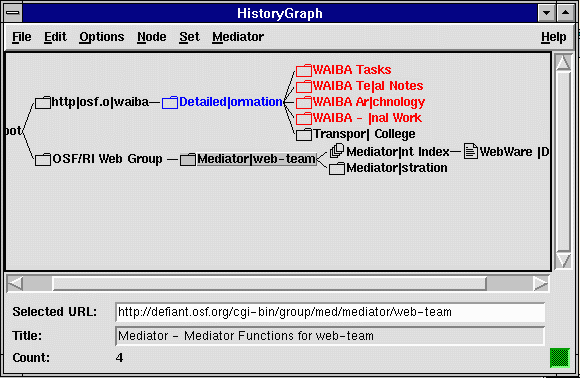Screen dimensions: 580x378
Task: Click into the Selected URL field
Action: (x=330, y=312)
